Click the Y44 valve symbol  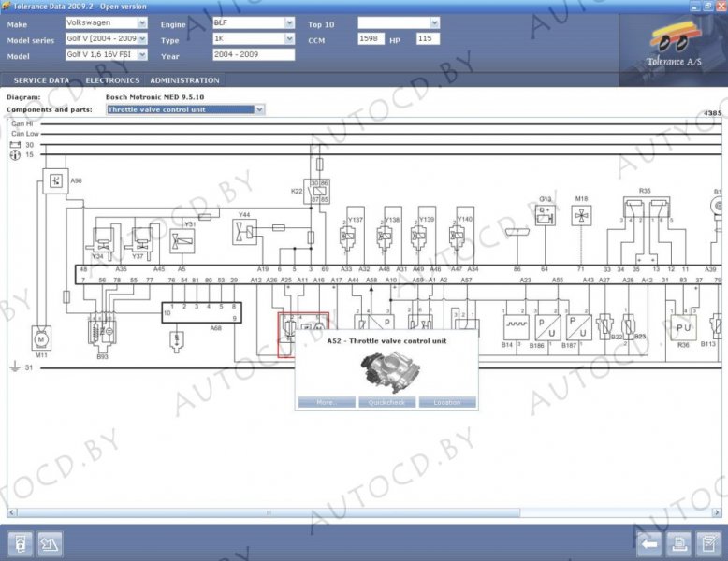coord(244,232)
